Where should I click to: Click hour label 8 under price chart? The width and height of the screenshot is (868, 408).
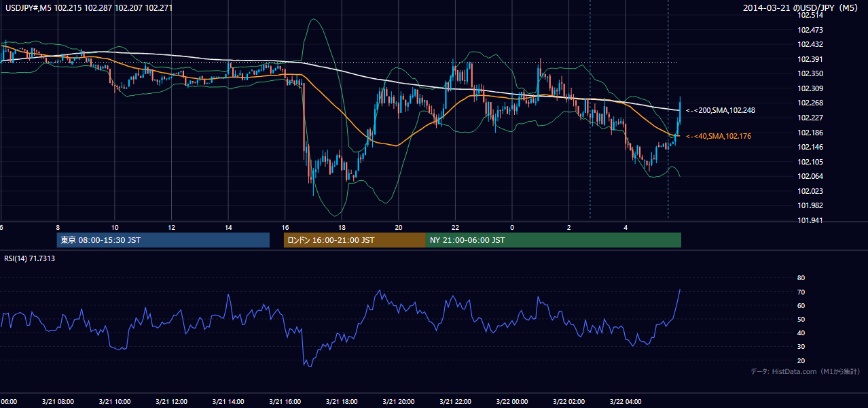point(58,227)
